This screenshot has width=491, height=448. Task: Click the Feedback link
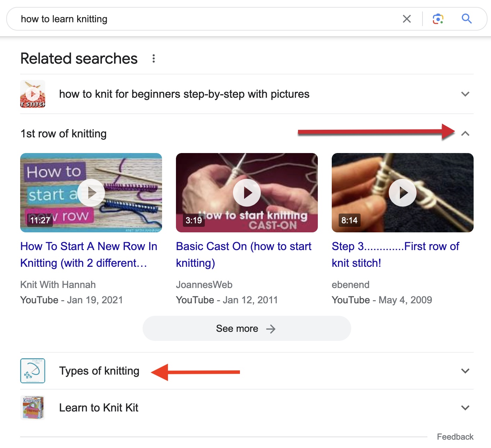point(455,437)
